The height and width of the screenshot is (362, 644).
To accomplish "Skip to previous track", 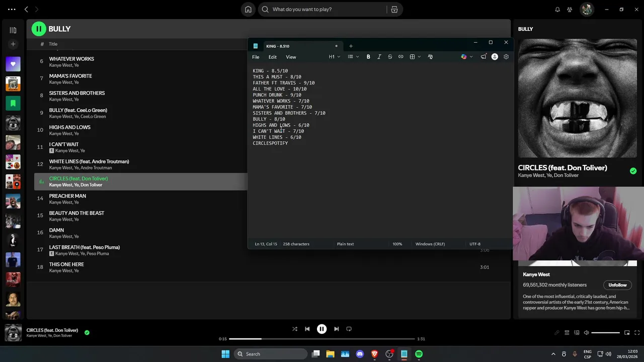I will [307, 329].
